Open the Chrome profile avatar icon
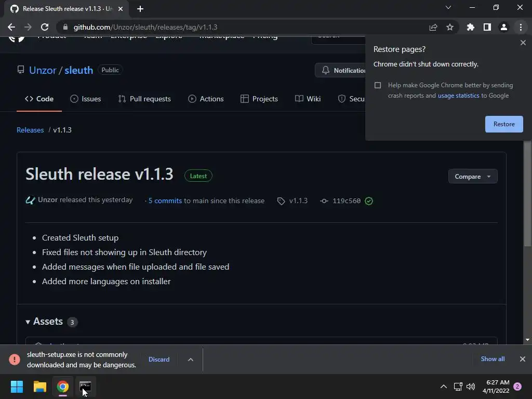This screenshot has height=399, width=532. point(504,27)
